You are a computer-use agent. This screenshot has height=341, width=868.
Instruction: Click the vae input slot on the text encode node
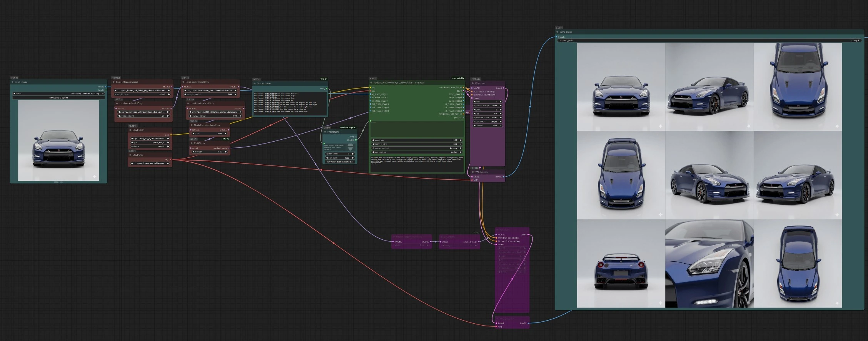point(371,91)
